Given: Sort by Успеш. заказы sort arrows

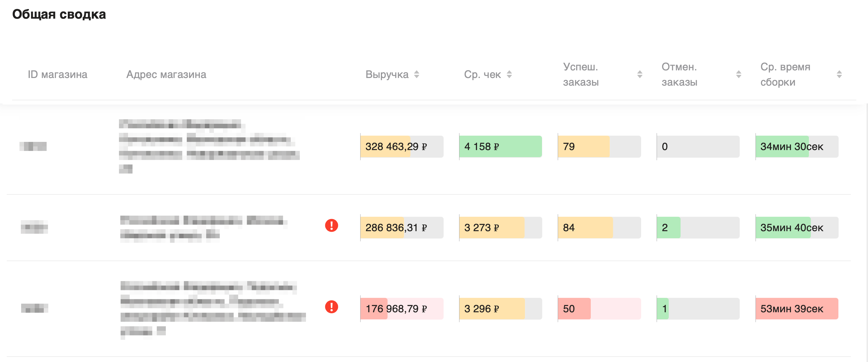Looking at the screenshot, I should [x=639, y=74].
